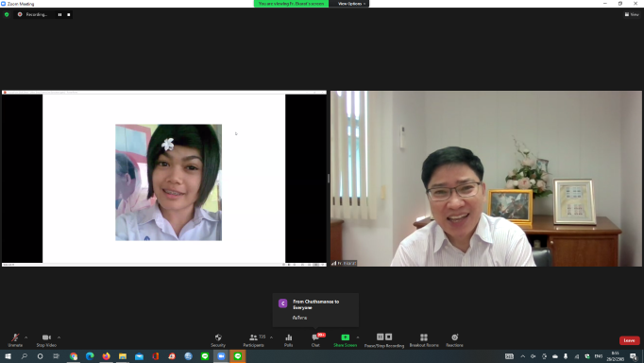Launch Firefox from the taskbar
Screen dimensions: 644x363
coord(107,356)
